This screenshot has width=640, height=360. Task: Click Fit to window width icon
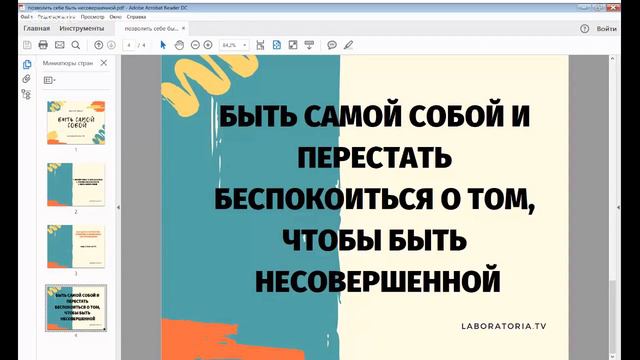(x=260, y=45)
